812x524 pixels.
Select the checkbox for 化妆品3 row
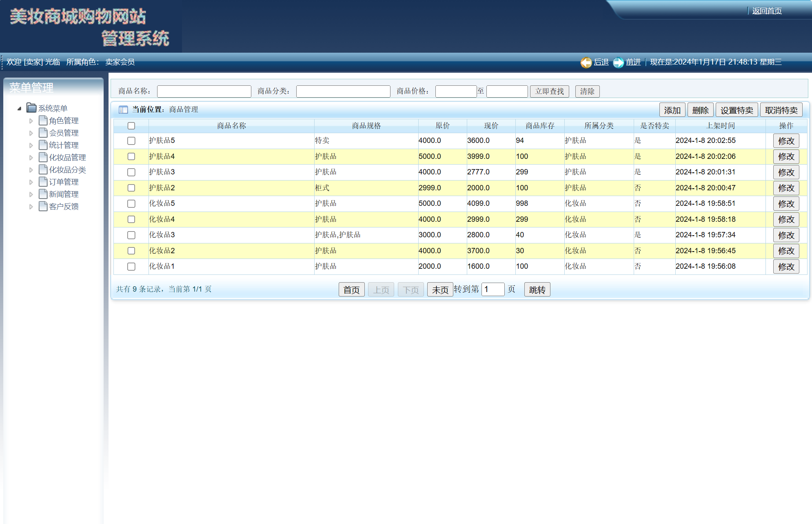coord(131,235)
